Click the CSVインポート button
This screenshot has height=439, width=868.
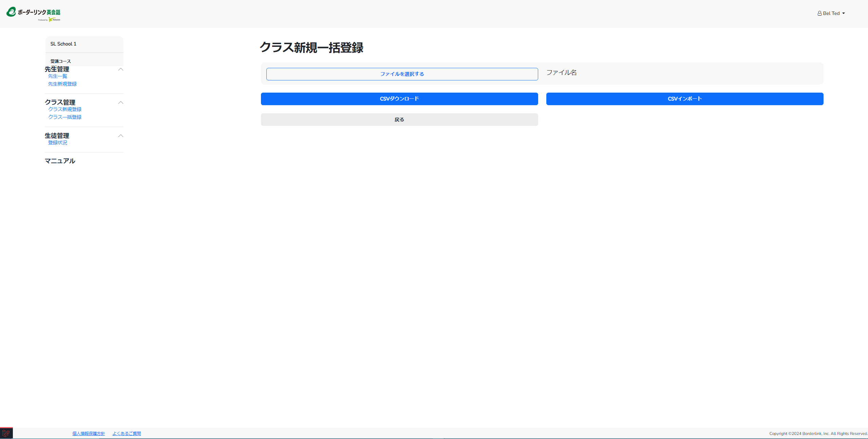pos(685,99)
